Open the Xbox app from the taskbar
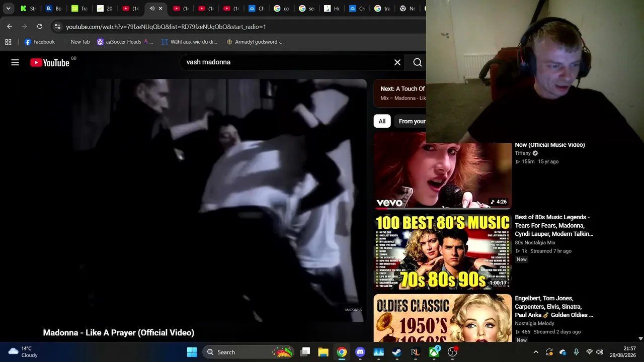The image size is (644, 362). coord(434,352)
